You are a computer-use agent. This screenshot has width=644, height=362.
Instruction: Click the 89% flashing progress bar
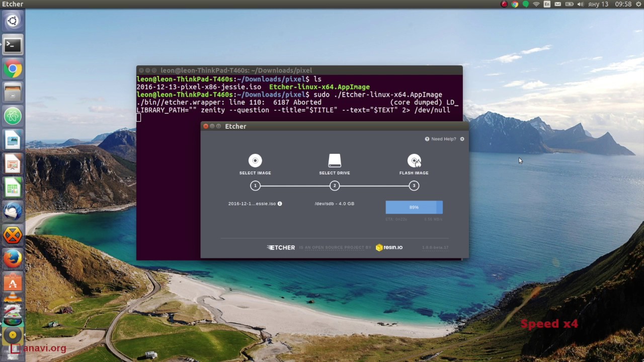click(x=414, y=207)
